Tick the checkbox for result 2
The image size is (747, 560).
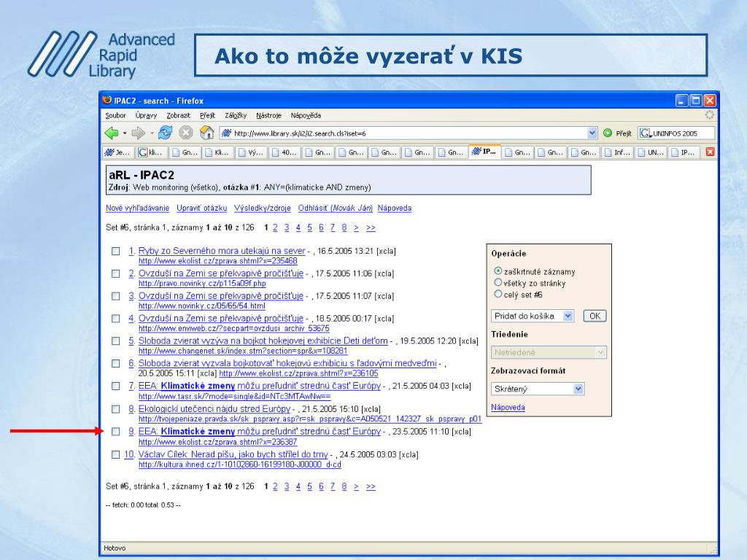116,274
